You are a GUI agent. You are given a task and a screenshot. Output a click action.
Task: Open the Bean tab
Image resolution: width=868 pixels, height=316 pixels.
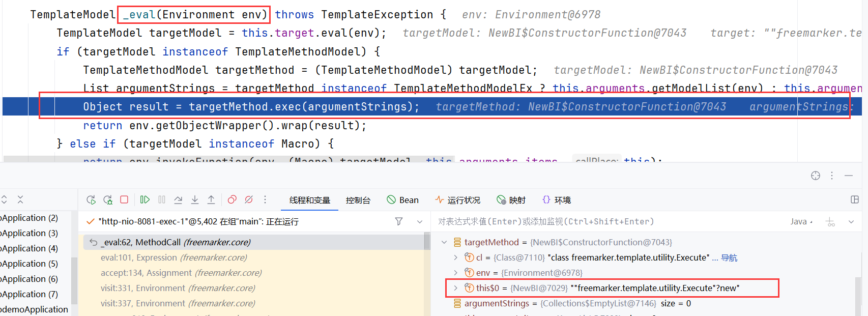pos(403,200)
